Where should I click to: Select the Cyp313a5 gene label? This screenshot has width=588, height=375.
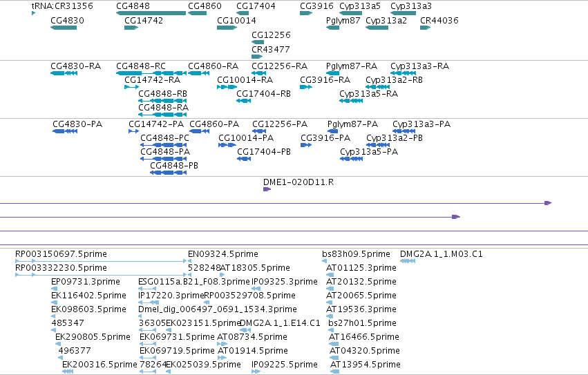click(360, 6)
